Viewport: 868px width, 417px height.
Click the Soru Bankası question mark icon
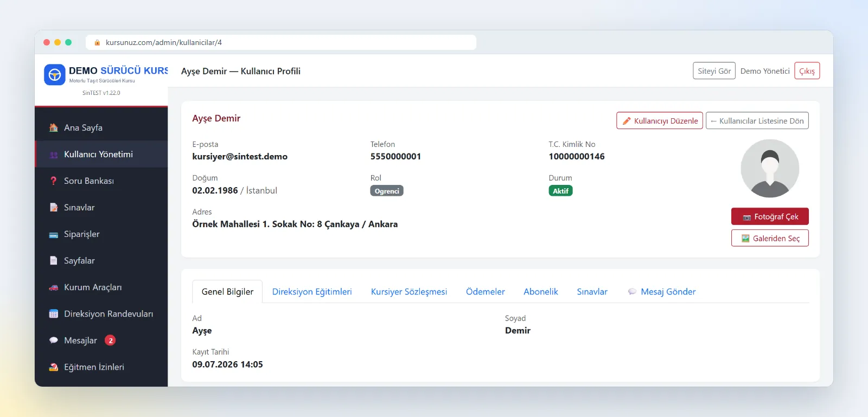(x=54, y=181)
